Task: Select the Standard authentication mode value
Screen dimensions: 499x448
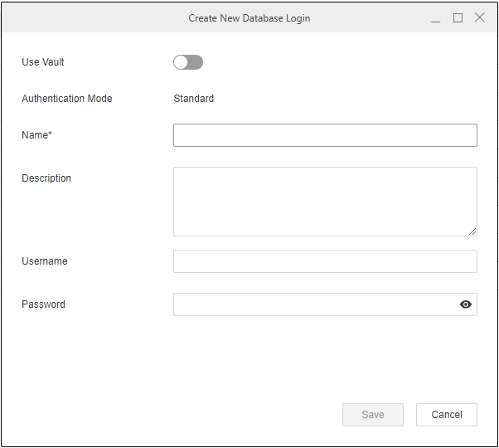Action: [193, 99]
